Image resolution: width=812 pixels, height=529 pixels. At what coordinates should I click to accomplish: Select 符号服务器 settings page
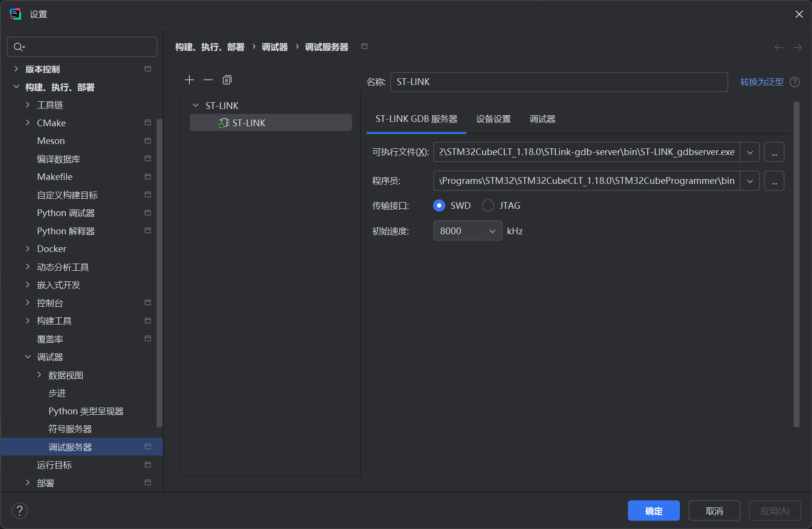[x=70, y=429]
